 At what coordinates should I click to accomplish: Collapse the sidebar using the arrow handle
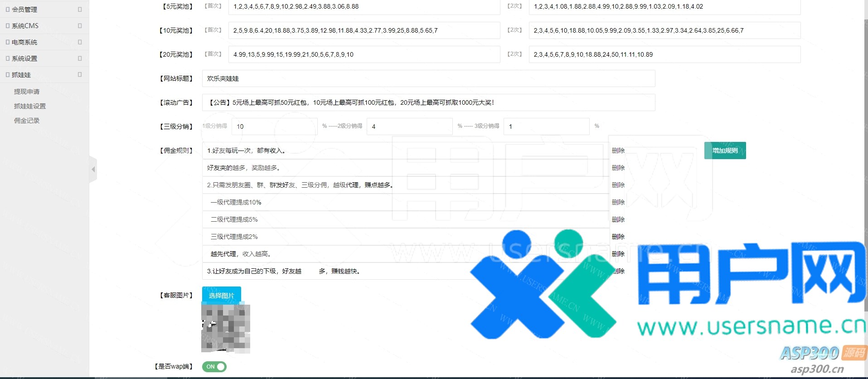(93, 170)
